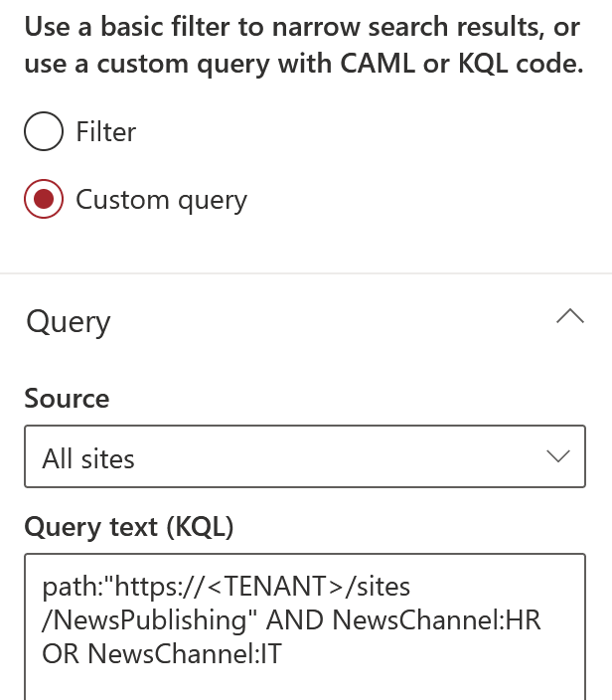Viewport: 612px width, 700px height.
Task: Click the empty circle beside Filter
Action: 44,131
